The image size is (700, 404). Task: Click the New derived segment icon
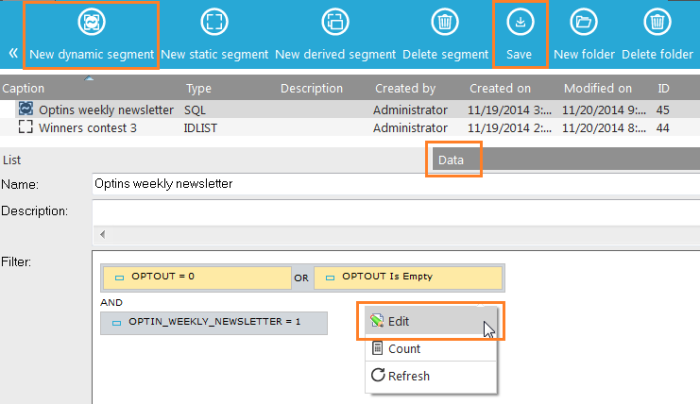(x=335, y=21)
